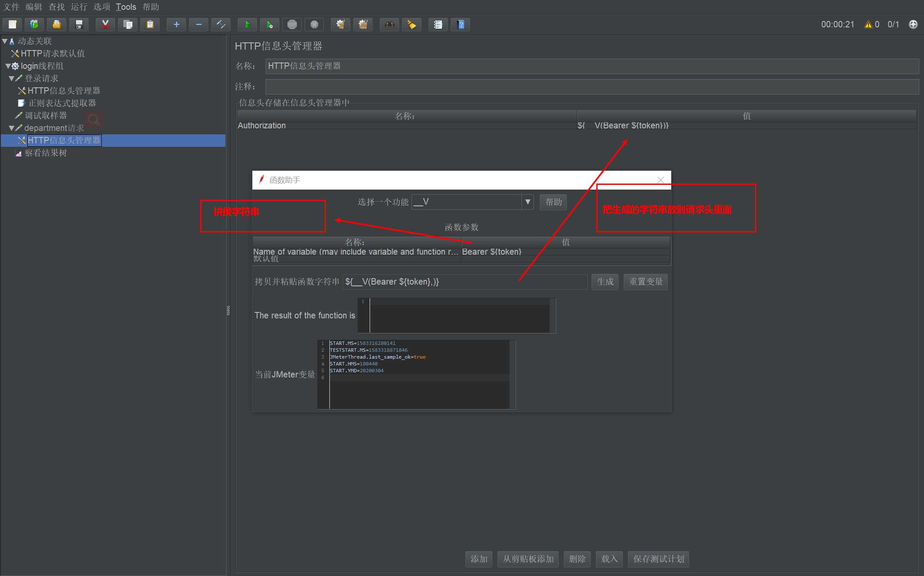Collapse the department请求 tree node
Image resolution: width=924 pixels, height=576 pixels.
[x=12, y=128]
